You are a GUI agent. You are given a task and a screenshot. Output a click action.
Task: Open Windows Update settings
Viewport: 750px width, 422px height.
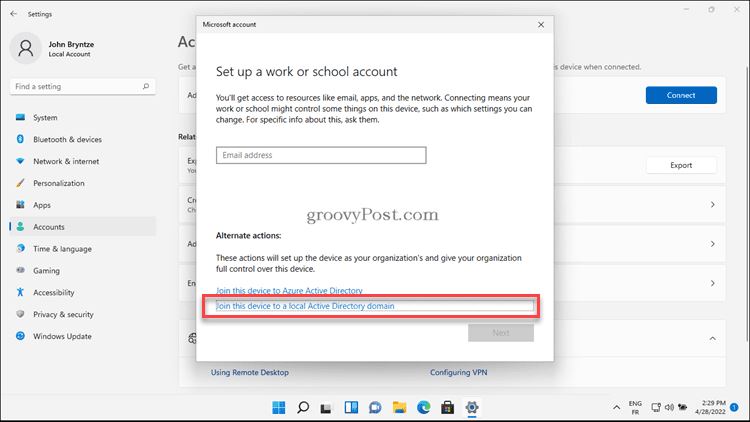pos(82,336)
